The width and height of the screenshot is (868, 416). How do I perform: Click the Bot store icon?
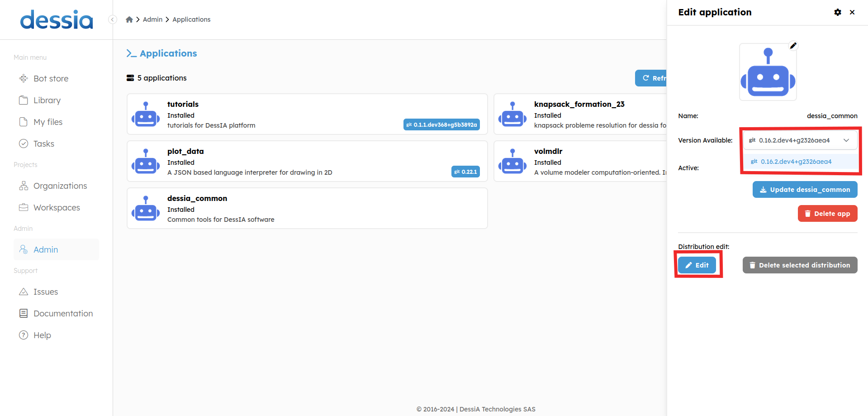pyautogui.click(x=24, y=78)
